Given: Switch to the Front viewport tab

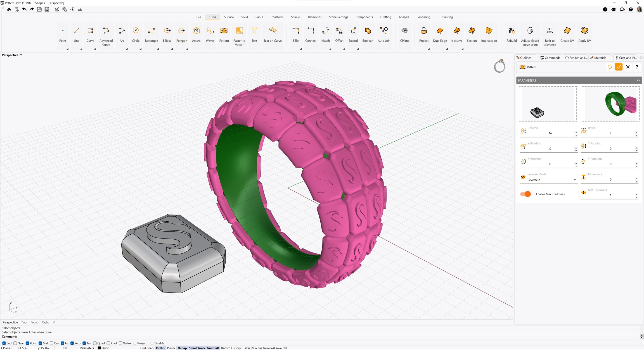Looking at the screenshot, I should 34,322.
